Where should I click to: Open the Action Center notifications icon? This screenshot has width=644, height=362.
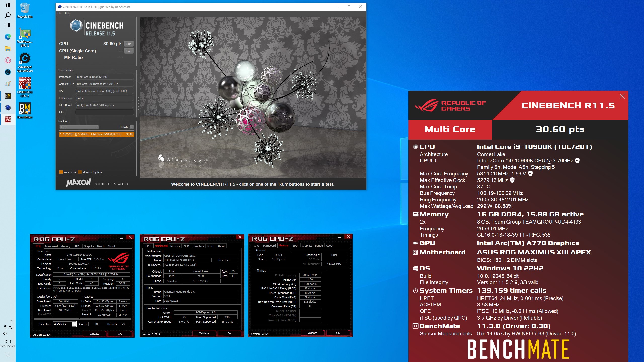8,355
